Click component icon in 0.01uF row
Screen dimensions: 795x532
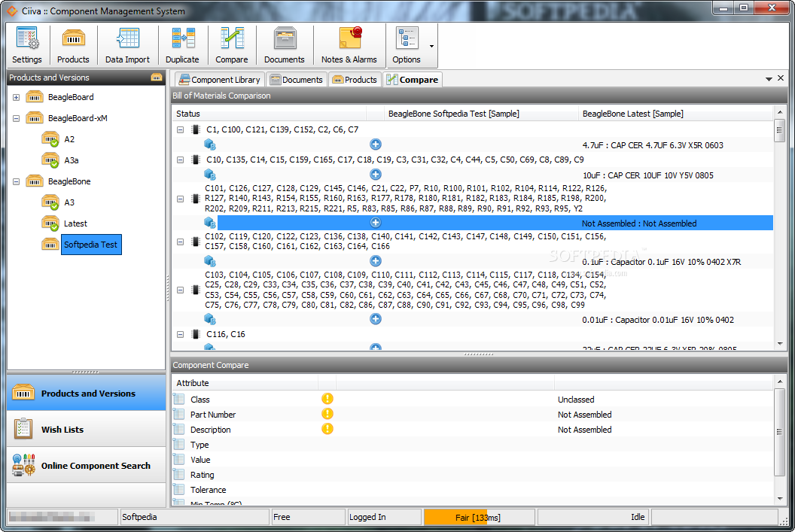tap(210, 319)
